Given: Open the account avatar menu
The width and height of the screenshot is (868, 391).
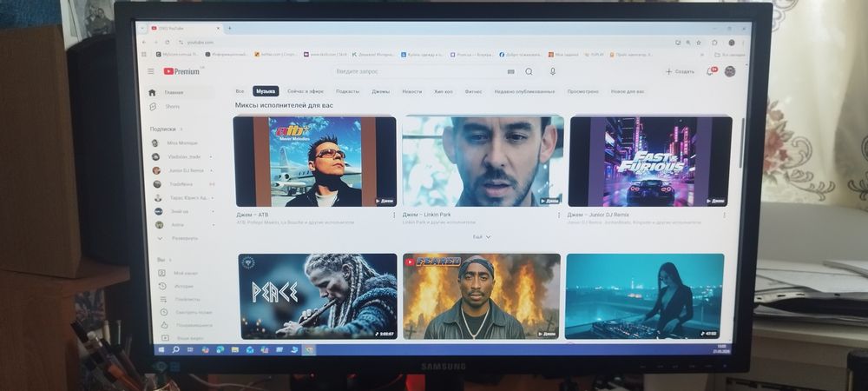Looking at the screenshot, I should point(730,71).
